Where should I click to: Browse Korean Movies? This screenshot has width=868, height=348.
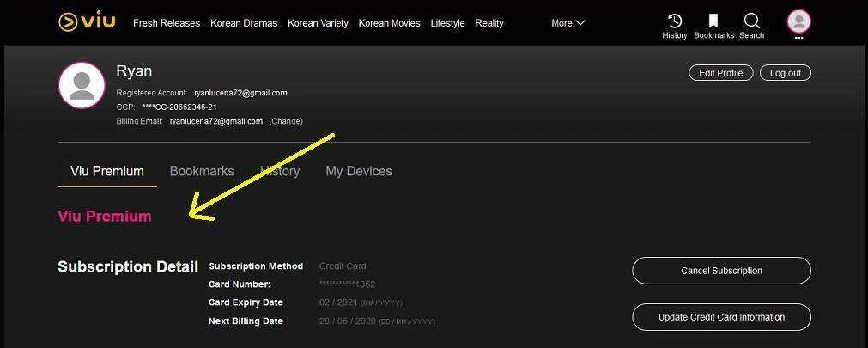(x=389, y=23)
